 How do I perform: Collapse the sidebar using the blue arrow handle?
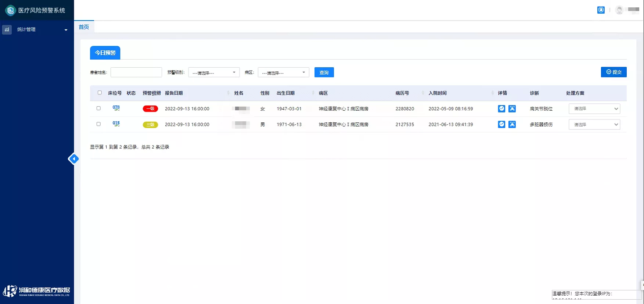click(73, 159)
